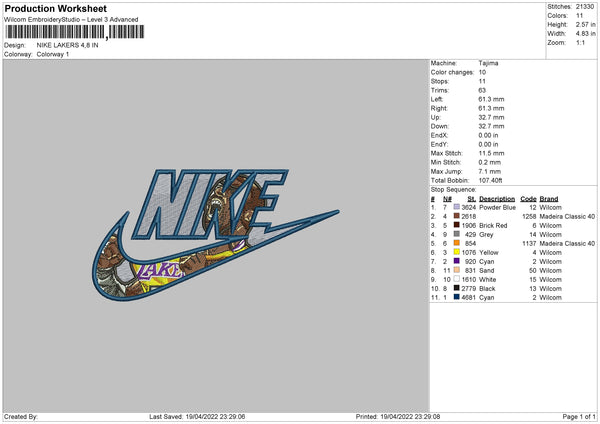Viewport: 600px width, 424px height.
Task: Click the N# column header
Action: tap(447, 199)
